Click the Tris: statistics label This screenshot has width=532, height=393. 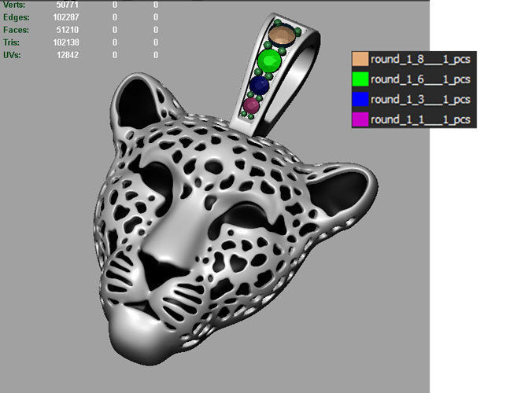pos(11,42)
